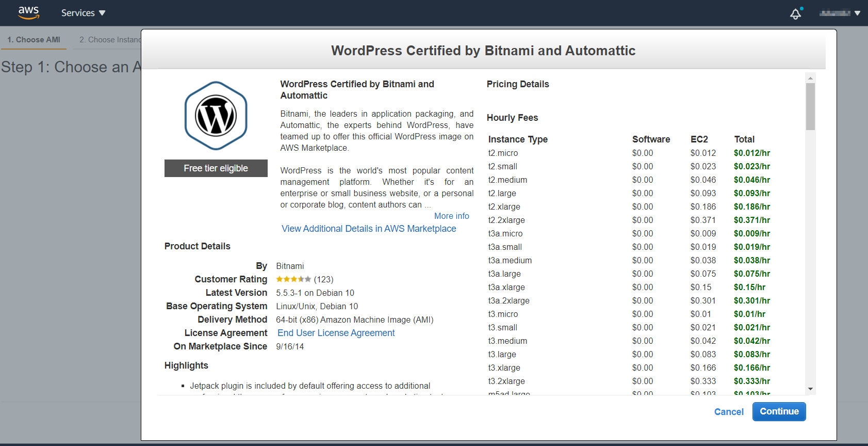868x446 pixels.
Task: Open the End User License Agreement link
Action: point(336,333)
